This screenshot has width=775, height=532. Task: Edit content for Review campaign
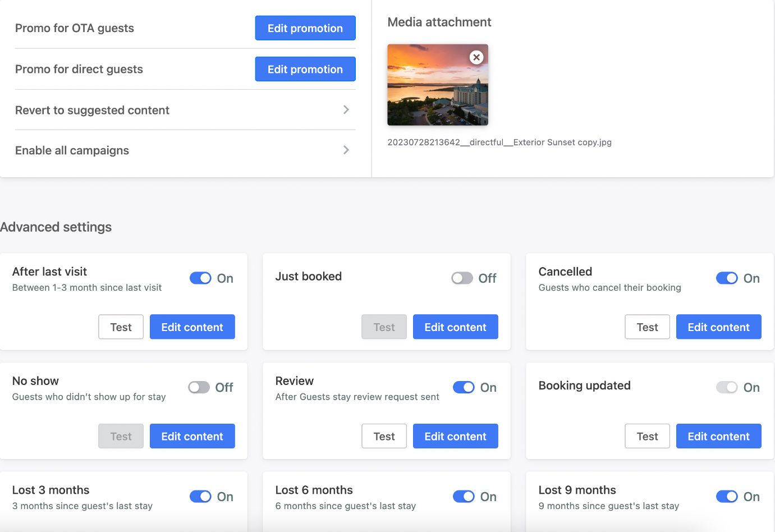455,437
